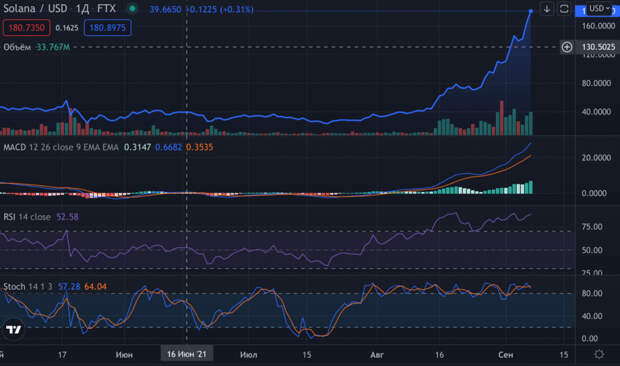Click the price change +0.1225 (+0.31%)
Viewport: 620px width, 366px height.
pos(219,9)
